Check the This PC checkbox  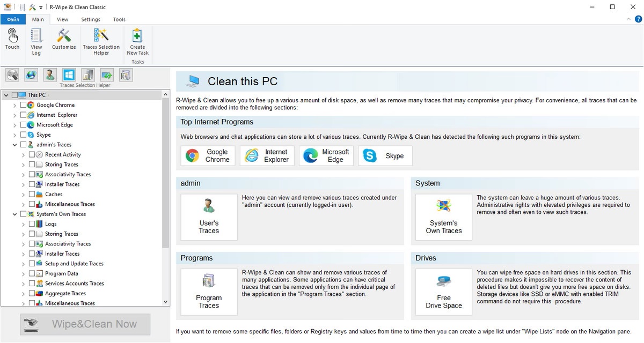pos(14,95)
